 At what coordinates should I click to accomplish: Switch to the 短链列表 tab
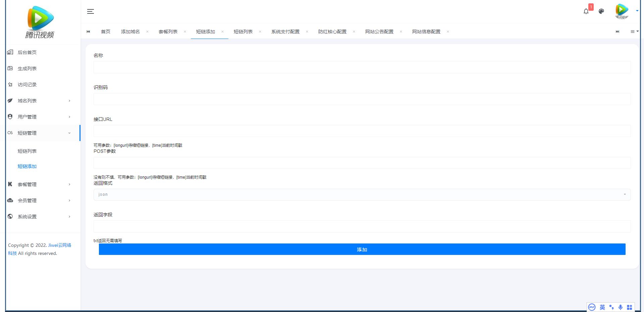243,32
